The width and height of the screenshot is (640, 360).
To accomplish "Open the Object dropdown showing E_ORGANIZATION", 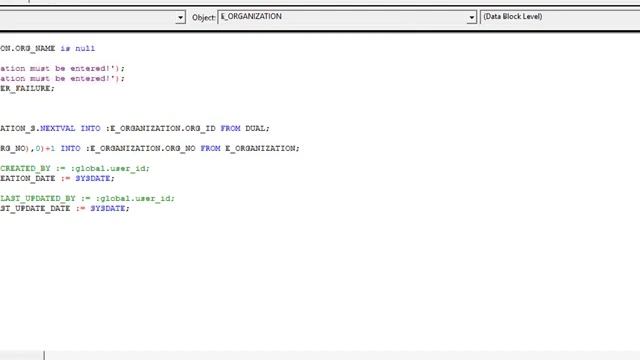I will click(471, 17).
